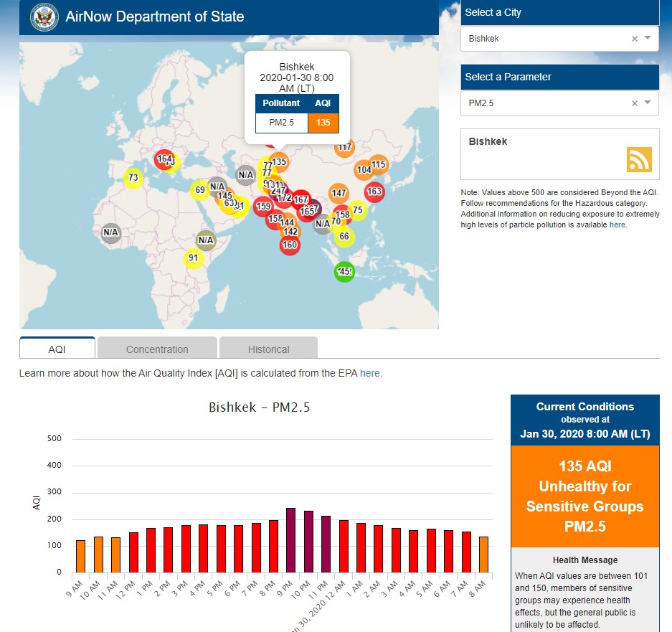Click the green 45 AQI map marker
The image size is (672, 632).
[344, 272]
